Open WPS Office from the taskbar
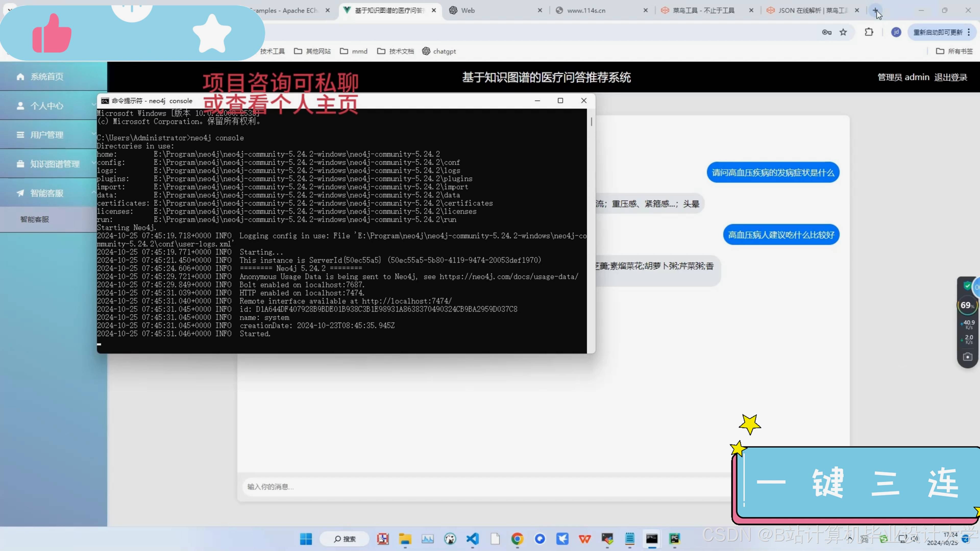Image resolution: width=980 pixels, height=551 pixels. tap(585, 539)
